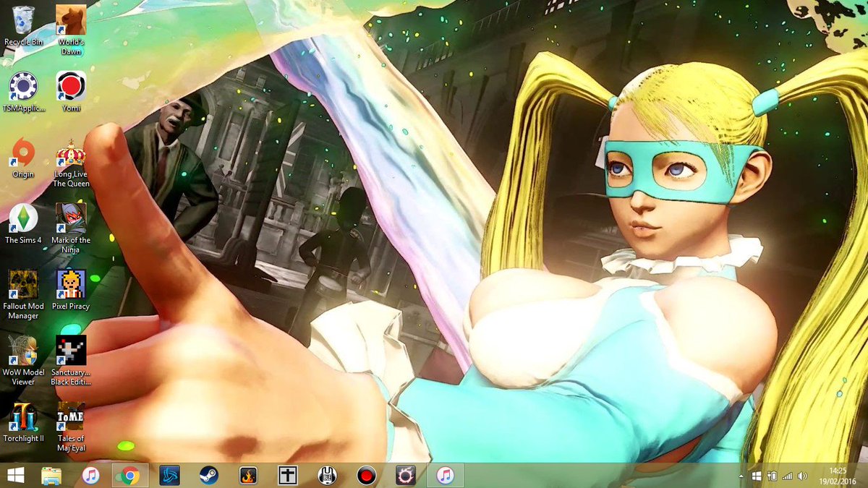Open the Windows Start button
The image size is (868, 488).
click(15, 476)
